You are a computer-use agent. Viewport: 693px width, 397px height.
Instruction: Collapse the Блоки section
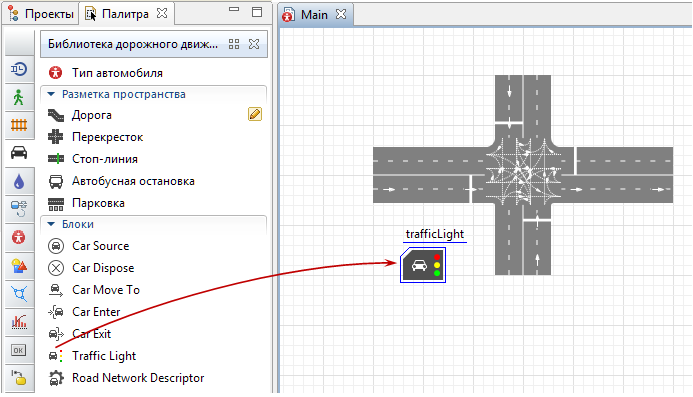[51, 224]
